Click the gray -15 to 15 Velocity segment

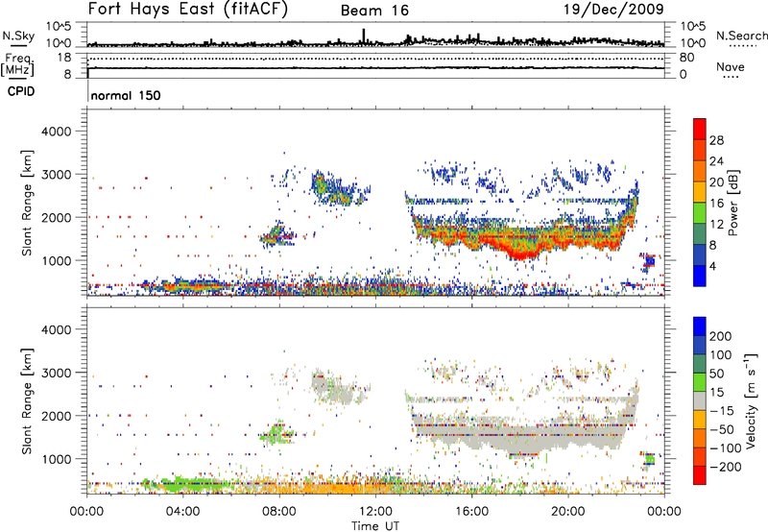point(700,400)
